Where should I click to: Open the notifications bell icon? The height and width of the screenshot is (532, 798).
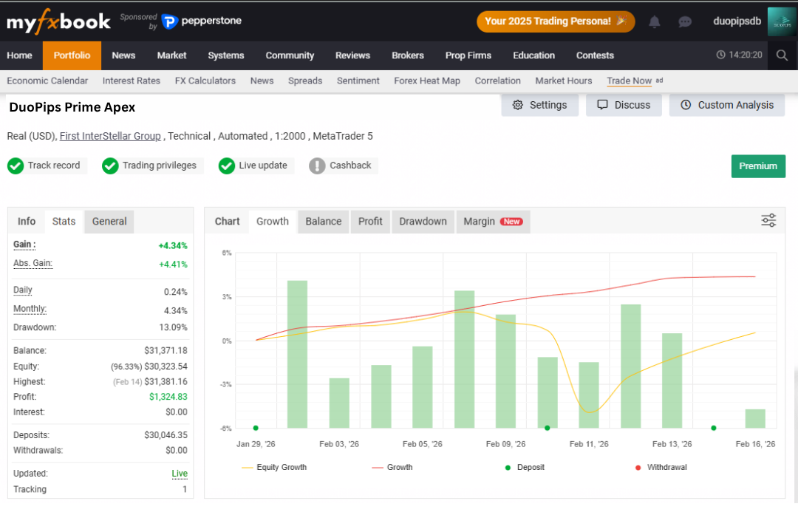click(x=655, y=21)
